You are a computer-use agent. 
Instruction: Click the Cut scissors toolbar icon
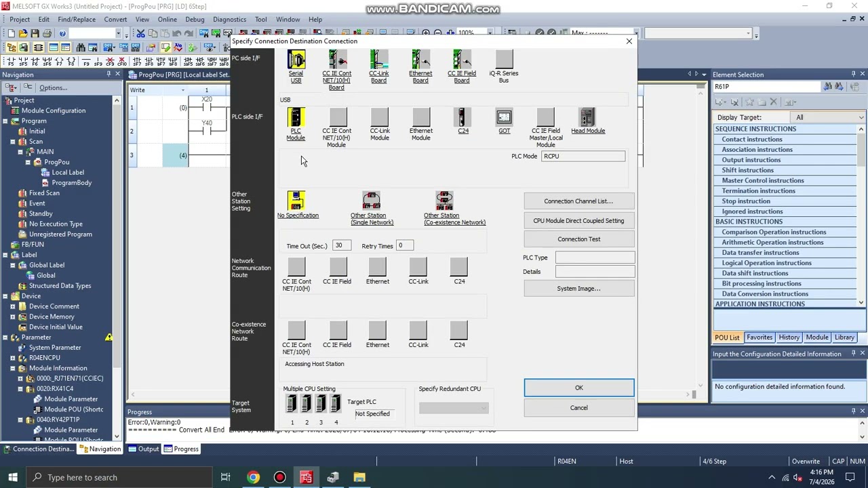point(140,33)
